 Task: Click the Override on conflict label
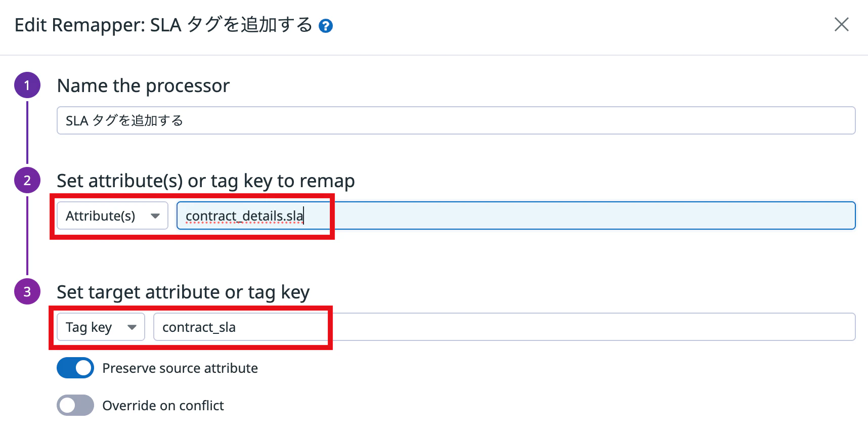(163, 406)
